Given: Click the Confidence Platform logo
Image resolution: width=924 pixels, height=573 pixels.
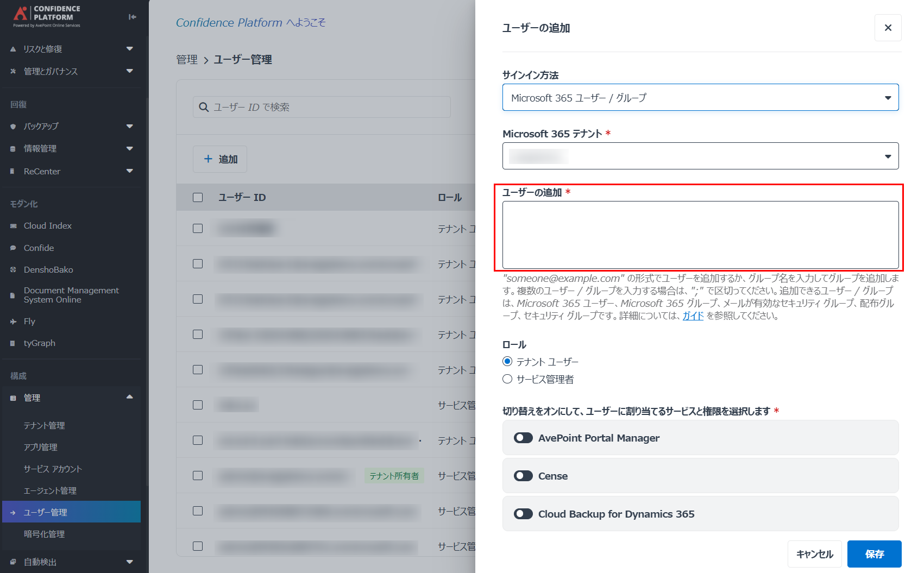Looking at the screenshot, I should (47, 16).
